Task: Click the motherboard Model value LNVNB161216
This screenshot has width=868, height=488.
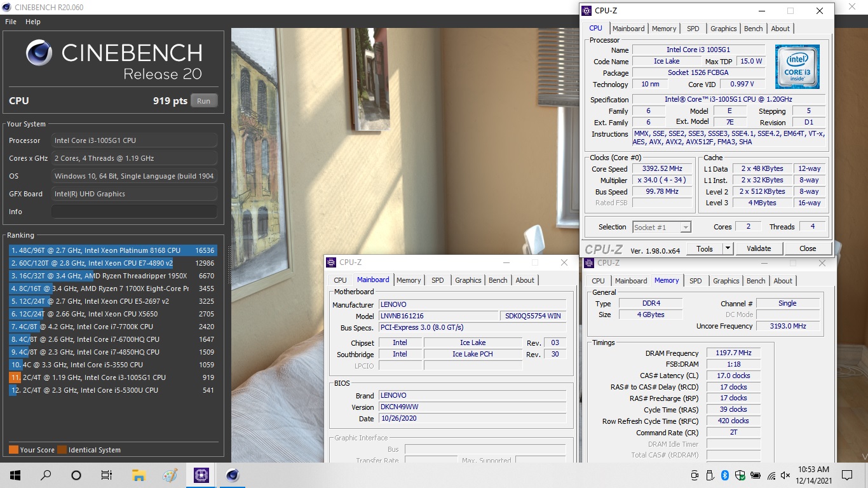Action: [439, 316]
